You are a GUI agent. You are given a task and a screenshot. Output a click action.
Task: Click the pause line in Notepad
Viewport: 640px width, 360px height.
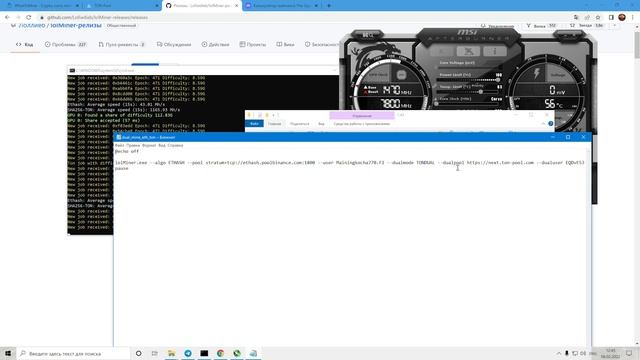tap(122, 168)
